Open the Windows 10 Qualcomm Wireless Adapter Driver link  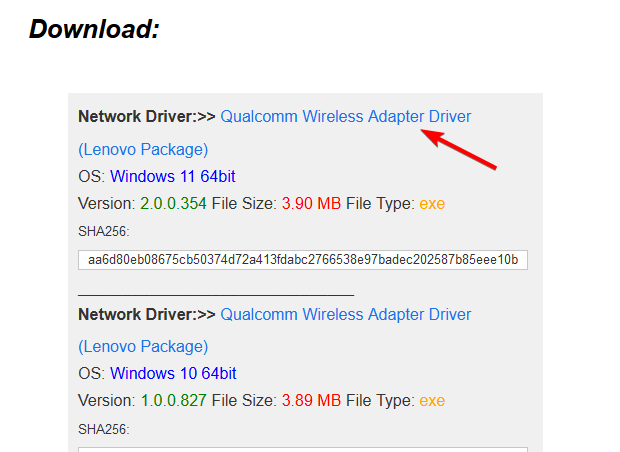[x=346, y=315]
